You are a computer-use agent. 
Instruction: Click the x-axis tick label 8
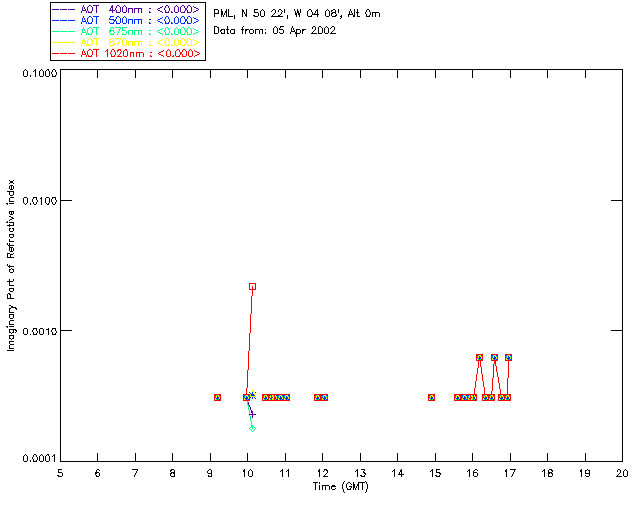pos(173,474)
